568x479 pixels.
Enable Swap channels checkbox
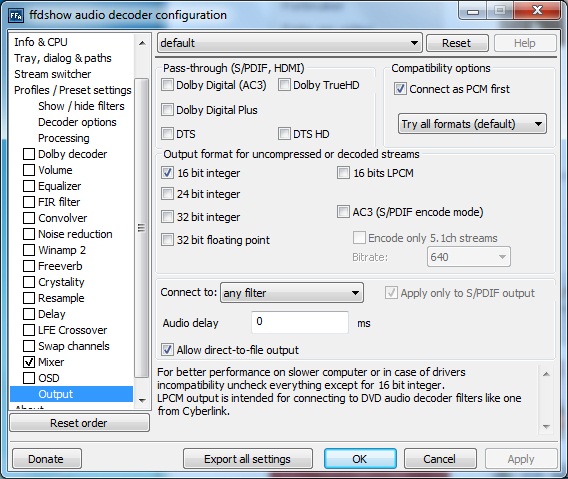29,346
